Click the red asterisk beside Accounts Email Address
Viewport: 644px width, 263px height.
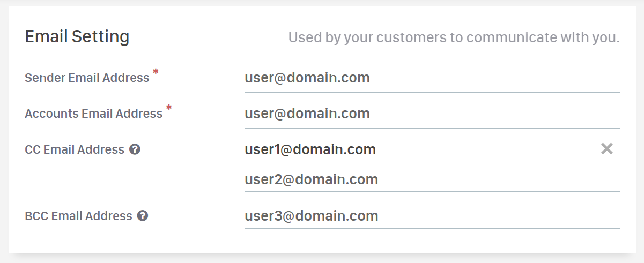169,108
